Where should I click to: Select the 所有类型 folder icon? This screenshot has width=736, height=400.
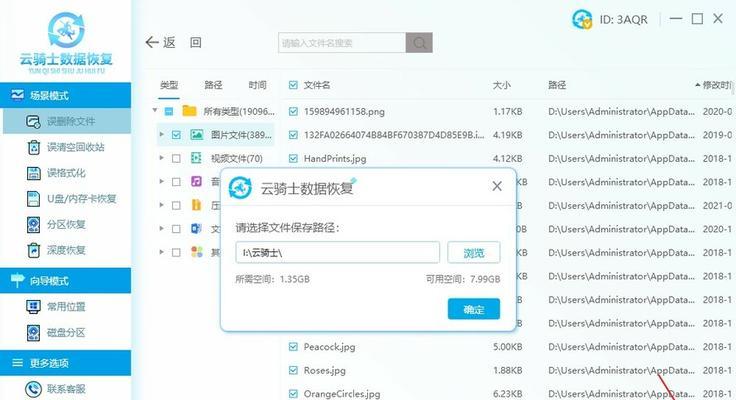(190, 111)
